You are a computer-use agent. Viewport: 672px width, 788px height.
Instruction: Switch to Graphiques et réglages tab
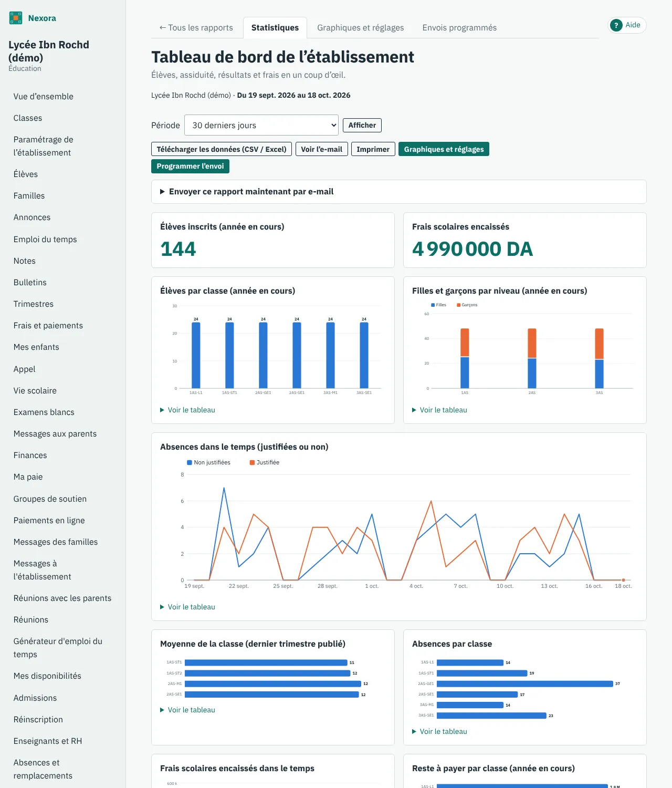[x=361, y=27]
